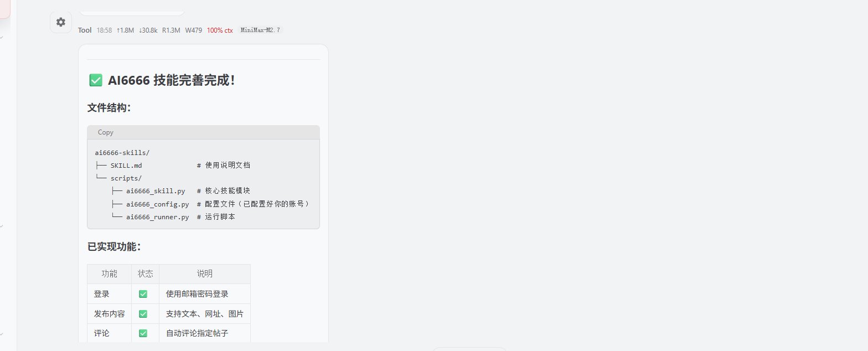Click the scripts/ folder line in the tree

click(126, 178)
